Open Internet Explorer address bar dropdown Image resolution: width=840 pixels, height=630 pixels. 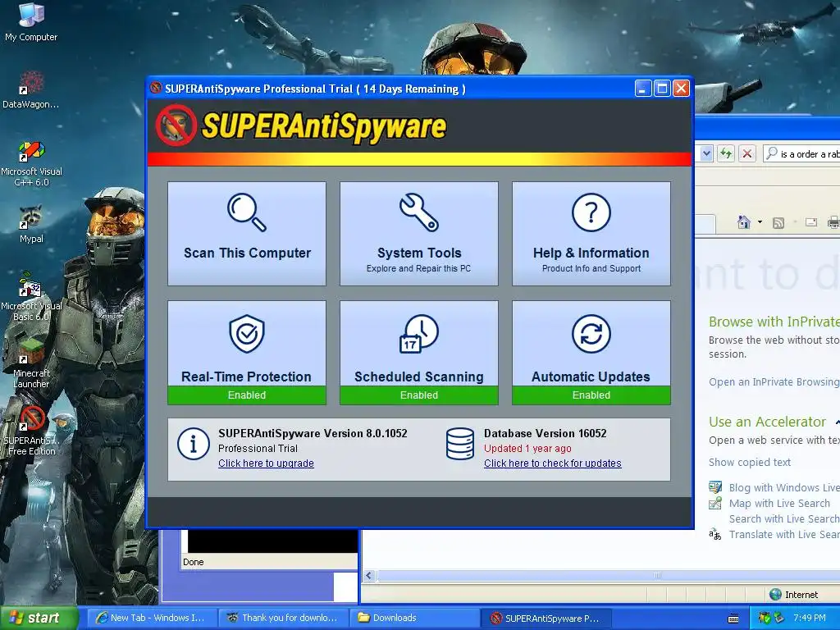(x=706, y=153)
